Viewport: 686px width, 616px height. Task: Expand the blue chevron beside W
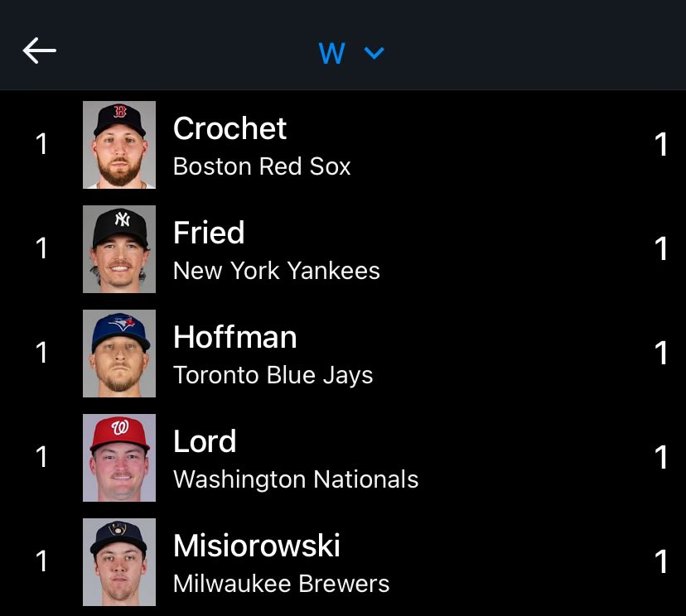click(374, 54)
